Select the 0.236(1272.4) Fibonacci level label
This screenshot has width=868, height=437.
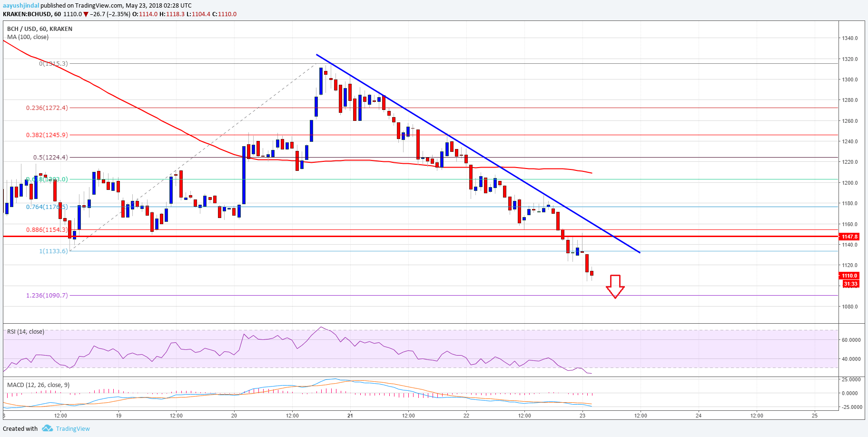(x=47, y=108)
